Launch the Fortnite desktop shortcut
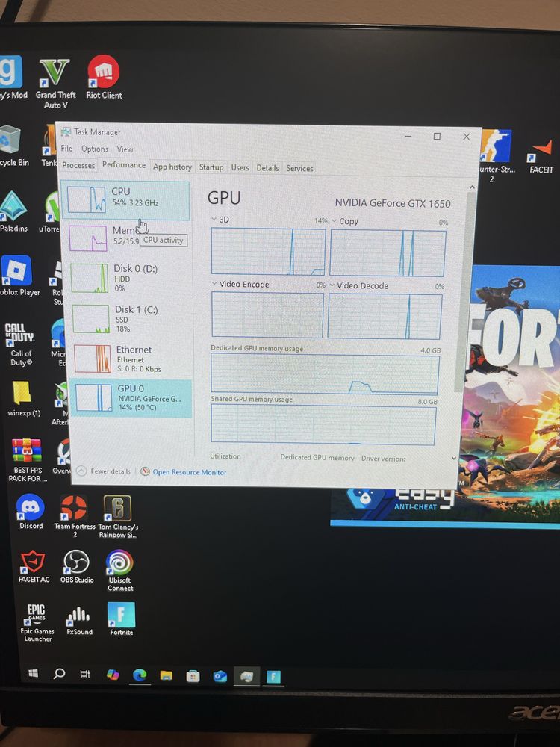 click(122, 619)
